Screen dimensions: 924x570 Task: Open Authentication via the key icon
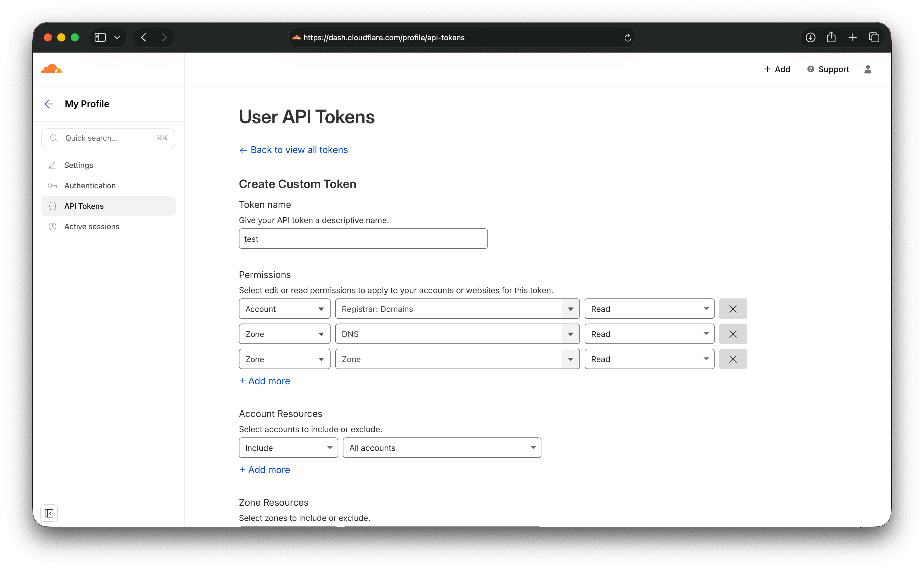(53, 185)
